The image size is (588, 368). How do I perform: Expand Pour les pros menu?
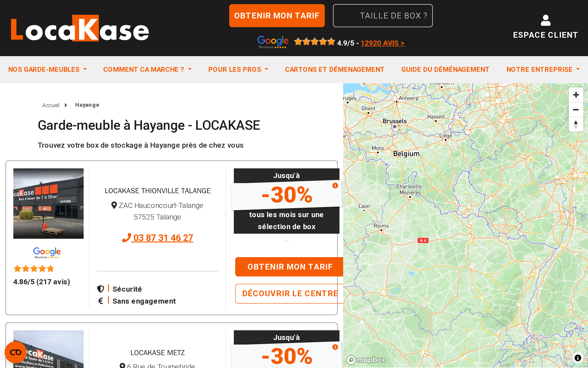pos(238,69)
